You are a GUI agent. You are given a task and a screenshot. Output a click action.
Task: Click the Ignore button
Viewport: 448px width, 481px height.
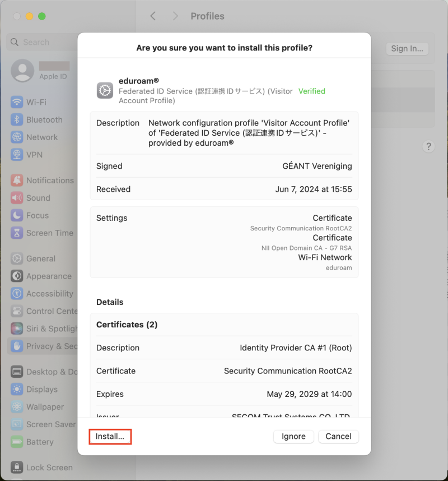(293, 437)
